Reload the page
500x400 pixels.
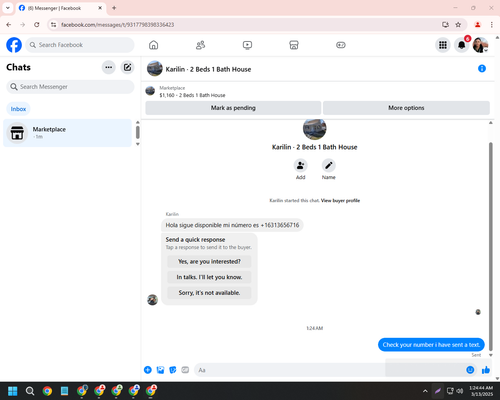pos(37,25)
